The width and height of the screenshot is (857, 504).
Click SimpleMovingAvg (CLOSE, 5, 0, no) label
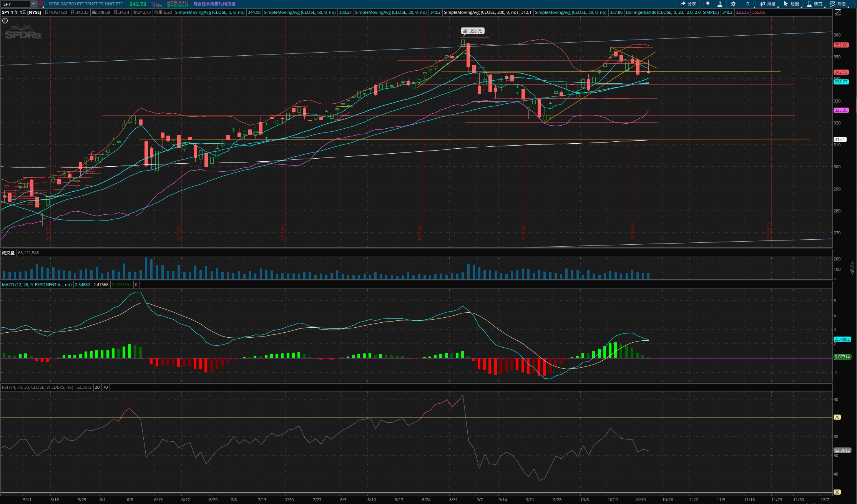210,12
